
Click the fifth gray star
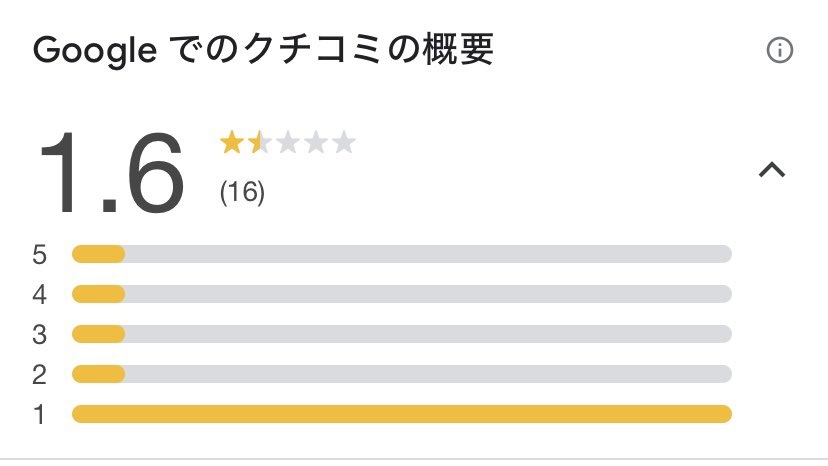(343, 143)
